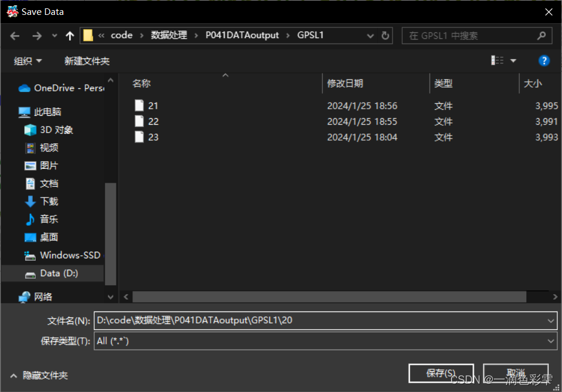Click the Forward navigation arrow

(36, 35)
